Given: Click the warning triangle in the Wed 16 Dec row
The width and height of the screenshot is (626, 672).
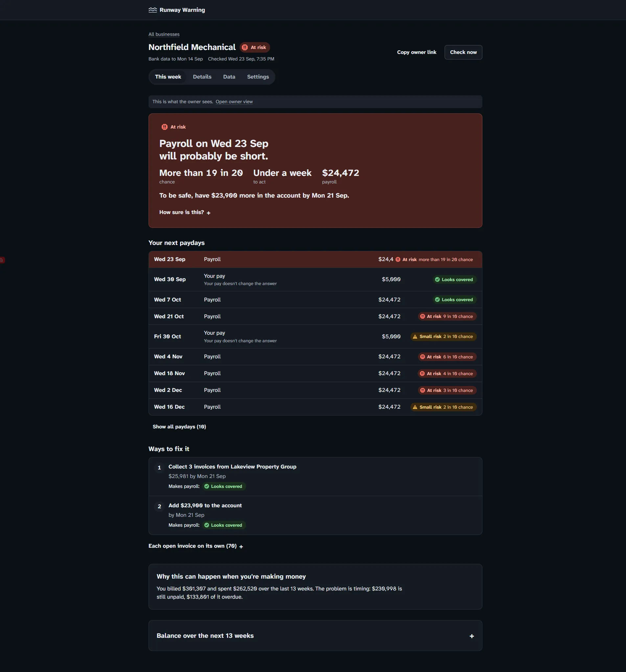Looking at the screenshot, I should (415, 407).
